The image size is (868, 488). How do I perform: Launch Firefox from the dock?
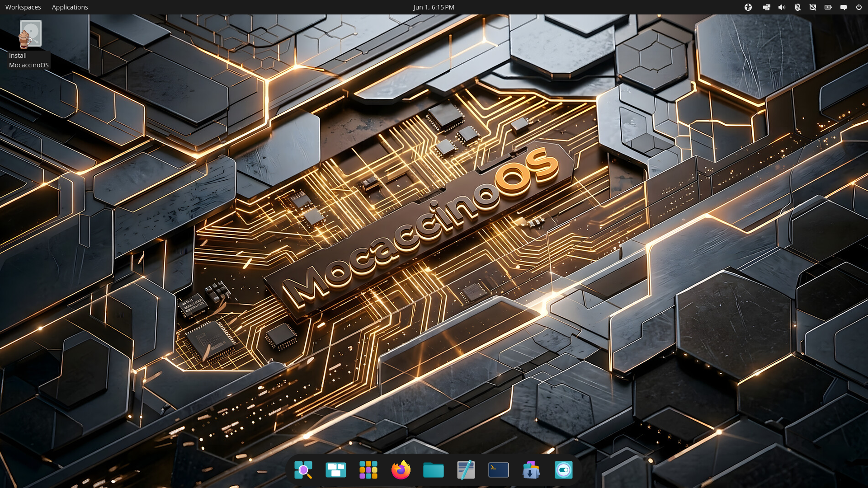pos(401,470)
